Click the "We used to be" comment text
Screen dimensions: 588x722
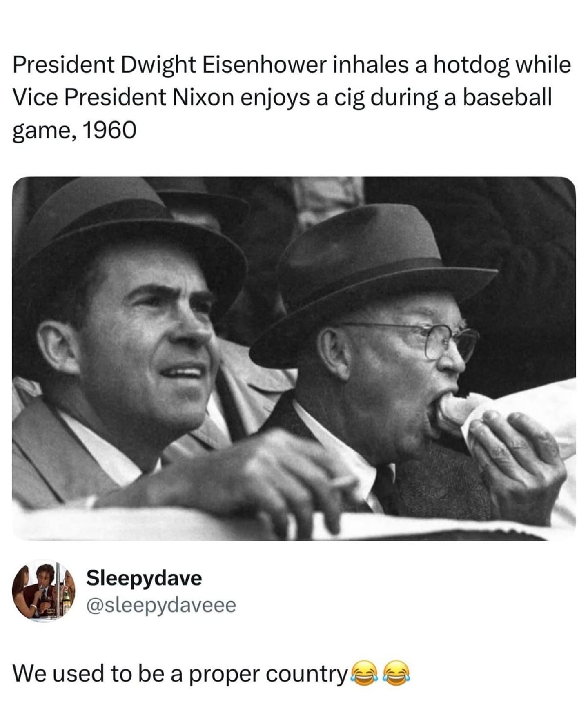89,674
